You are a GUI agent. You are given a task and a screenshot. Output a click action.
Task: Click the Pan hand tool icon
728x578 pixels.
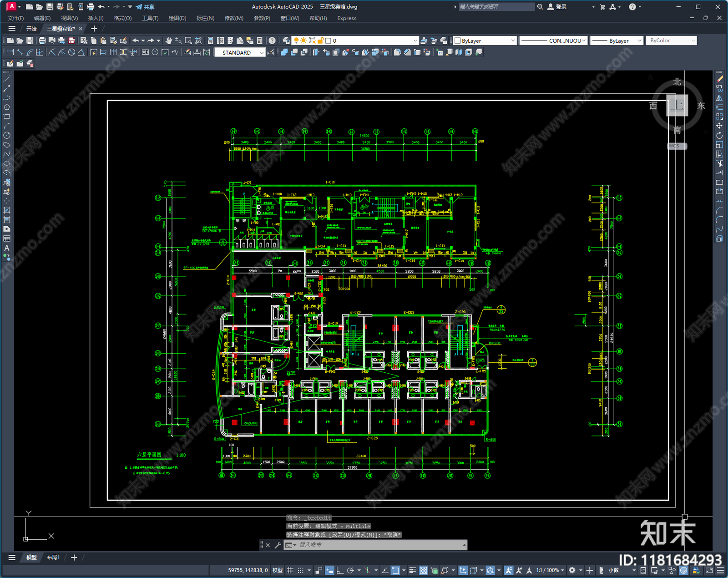pyautogui.click(x=169, y=41)
